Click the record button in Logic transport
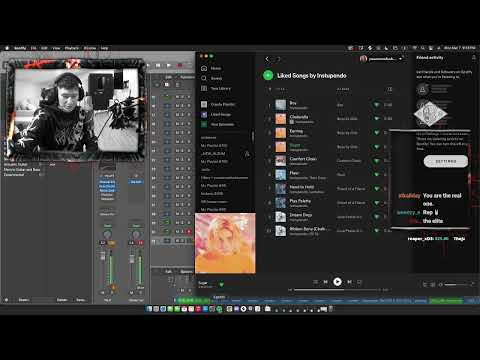The width and height of the screenshot is (480, 360). tap(180, 65)
